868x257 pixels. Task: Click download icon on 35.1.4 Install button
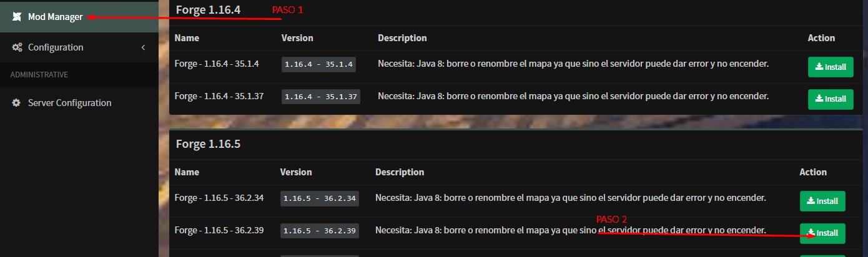pos(819,67)
